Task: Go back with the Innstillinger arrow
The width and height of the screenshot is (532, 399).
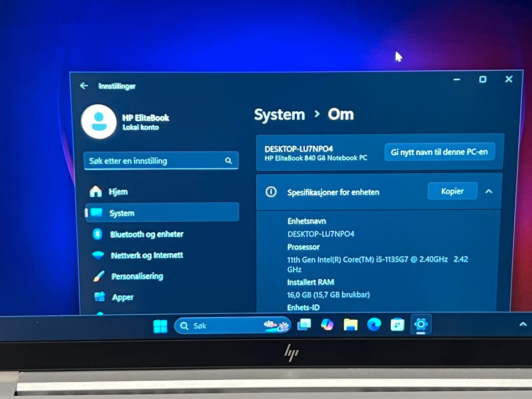Action: (x=84, y=86)
